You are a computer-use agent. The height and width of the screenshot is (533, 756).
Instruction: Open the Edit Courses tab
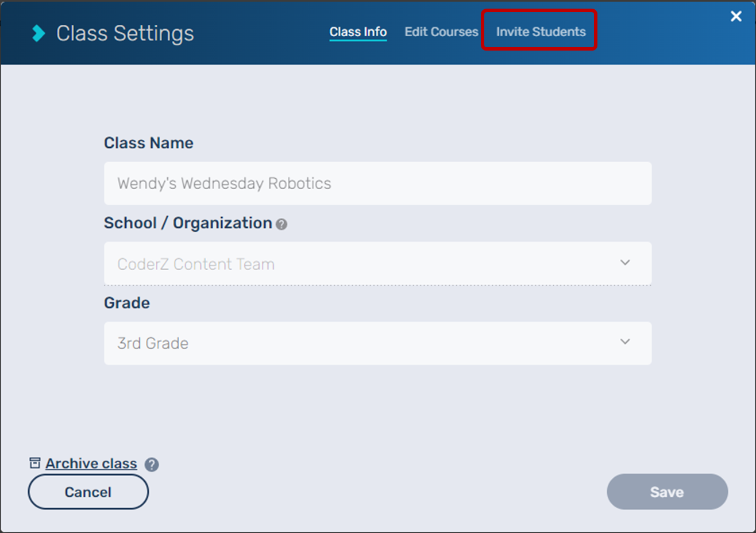coord(441,32)
